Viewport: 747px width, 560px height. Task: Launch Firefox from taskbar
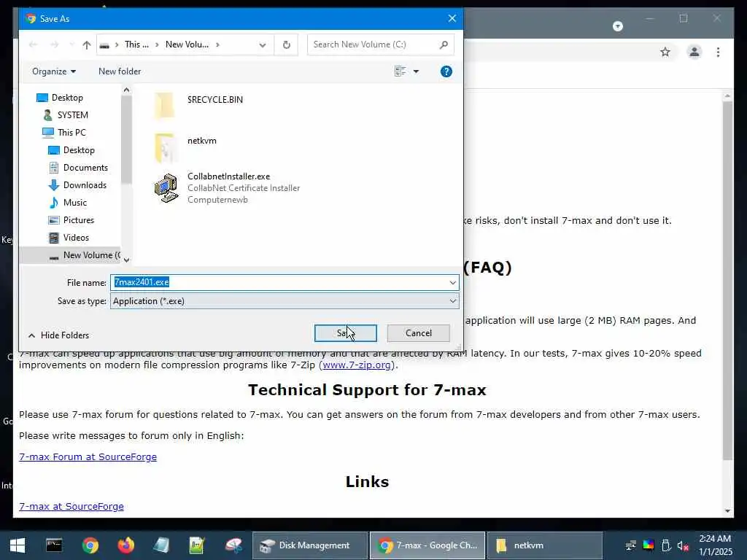coord(125,545)
